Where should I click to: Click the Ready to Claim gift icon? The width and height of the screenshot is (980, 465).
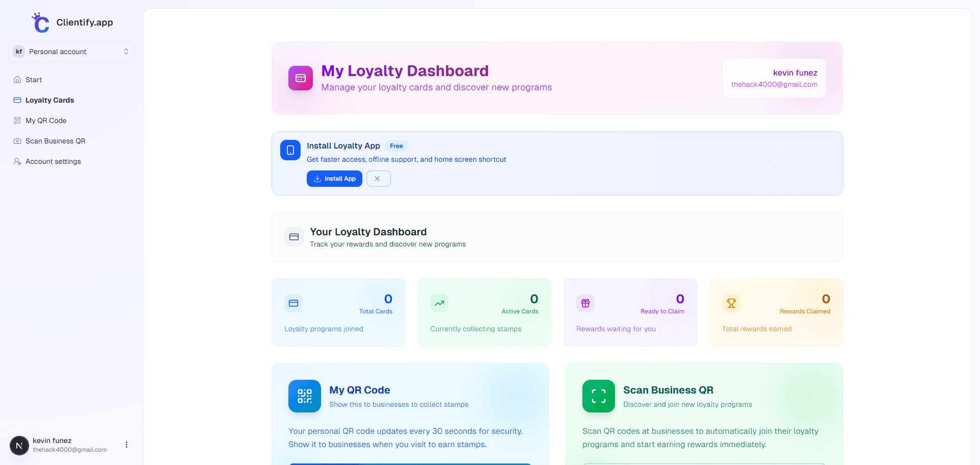(x=585, y=303)
